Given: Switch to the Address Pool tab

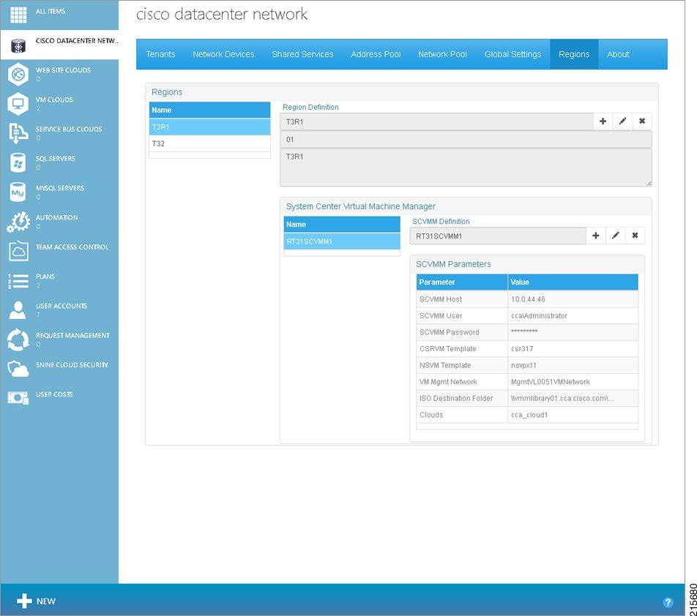Looking at the screenshot, I should click(376, 54).
